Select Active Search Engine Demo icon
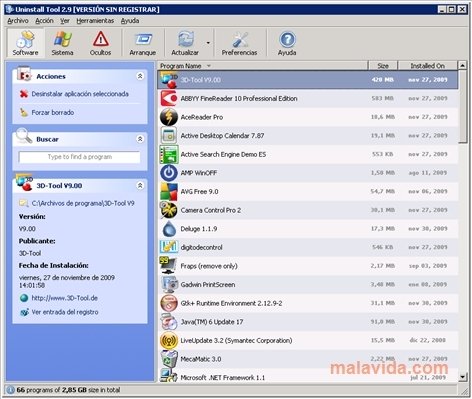Image resolution: width=472 pixels, height=399 pixels. 169,154
